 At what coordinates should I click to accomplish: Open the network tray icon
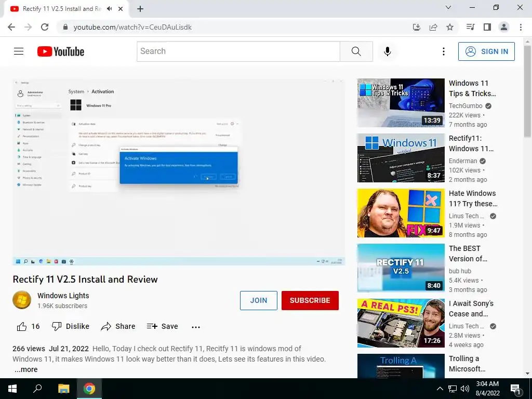(453, 389)
